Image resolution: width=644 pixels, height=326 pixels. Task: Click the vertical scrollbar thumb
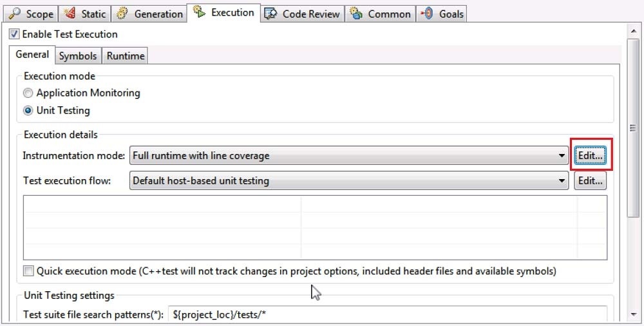(x=632, y=128)
